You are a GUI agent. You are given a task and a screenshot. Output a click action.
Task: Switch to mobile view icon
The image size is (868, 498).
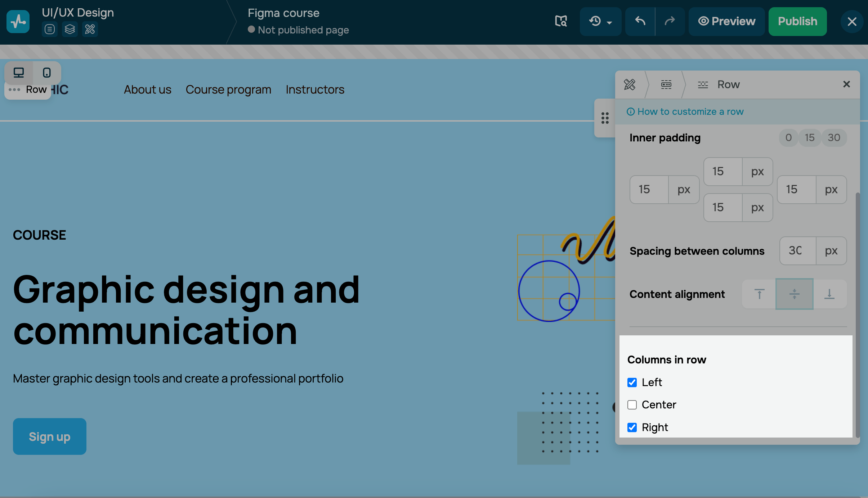[47, 73]
